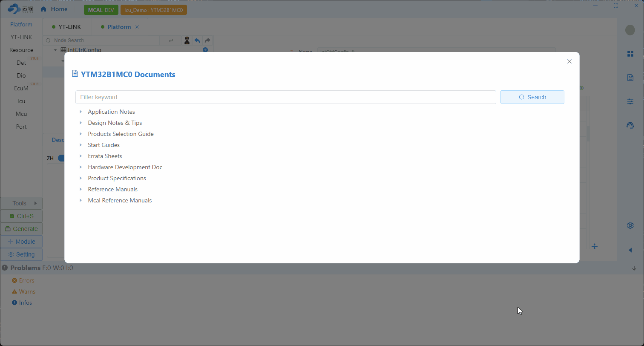The width and height of the screenshot is (644, 346).
Task: Collapse right sidebar with triangle arrow
Action: [x=630, y=250]
